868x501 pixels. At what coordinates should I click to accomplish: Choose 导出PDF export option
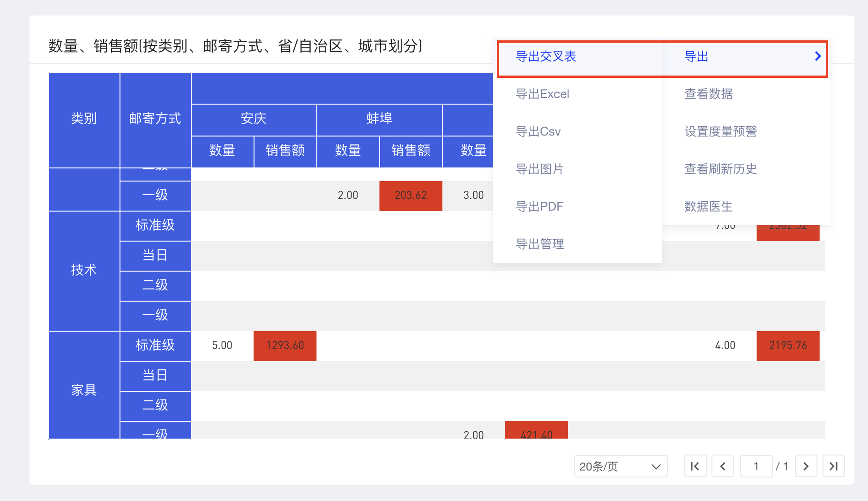click(539, 206)
